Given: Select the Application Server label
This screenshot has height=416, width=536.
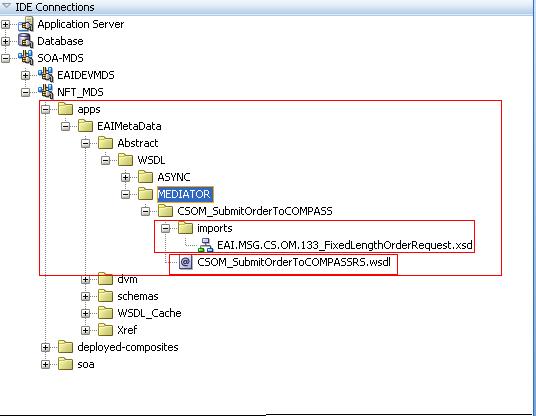Looking at the screenshot, I should (81, 24).
